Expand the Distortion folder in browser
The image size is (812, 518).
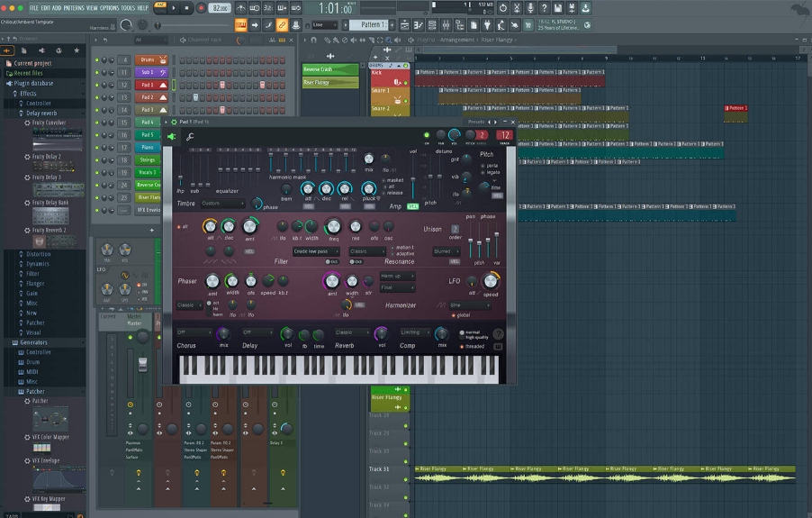tap(39, 254)
